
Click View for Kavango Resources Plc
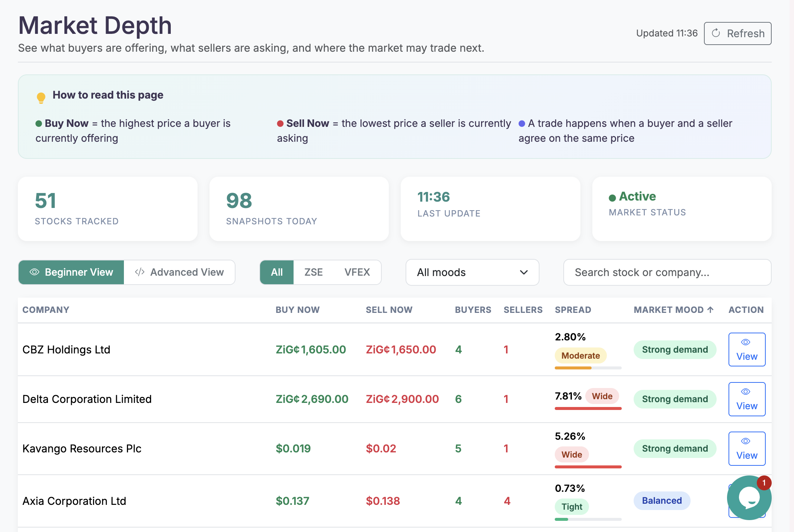pyautogui.click(x=746, y=449)
